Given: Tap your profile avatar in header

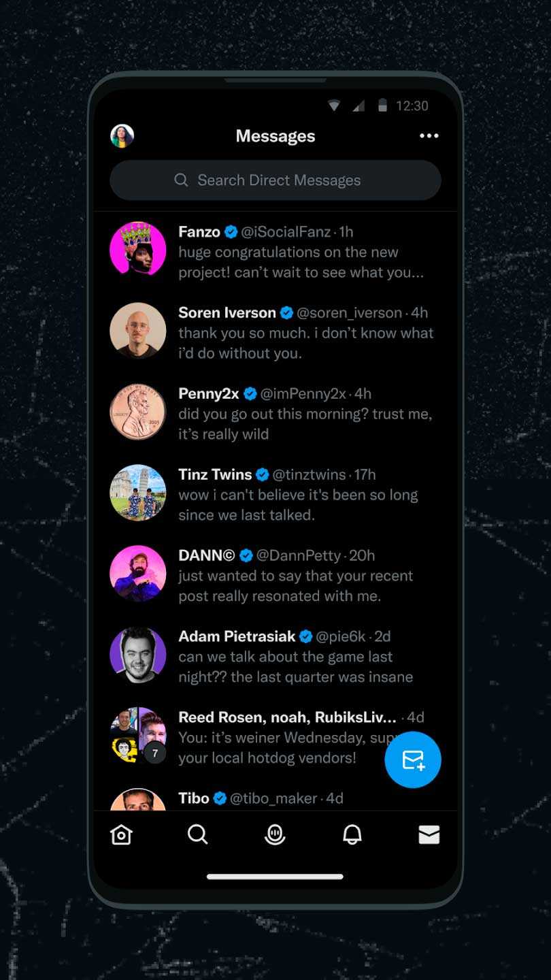Looking at the screenshot, I should [x=122, y=136].
